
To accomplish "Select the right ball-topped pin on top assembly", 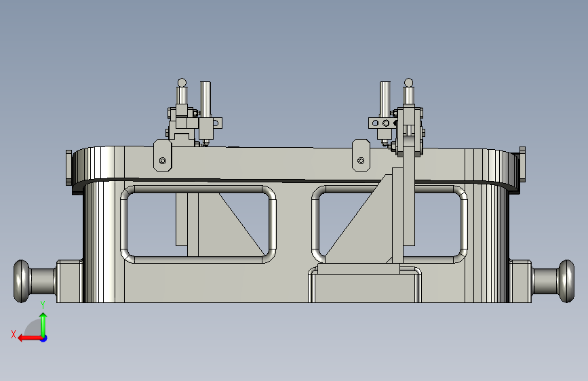I will pyautogui.click(x=409, y=91).
